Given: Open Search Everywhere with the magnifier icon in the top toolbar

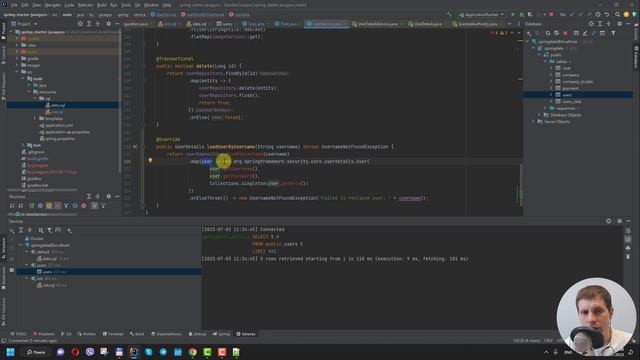Looking at the screenshot, I should click(617, 14).
